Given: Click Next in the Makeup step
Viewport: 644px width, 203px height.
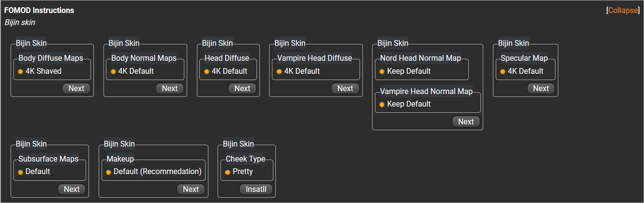Looking at the screenshot, I should (x=191, y=189).
